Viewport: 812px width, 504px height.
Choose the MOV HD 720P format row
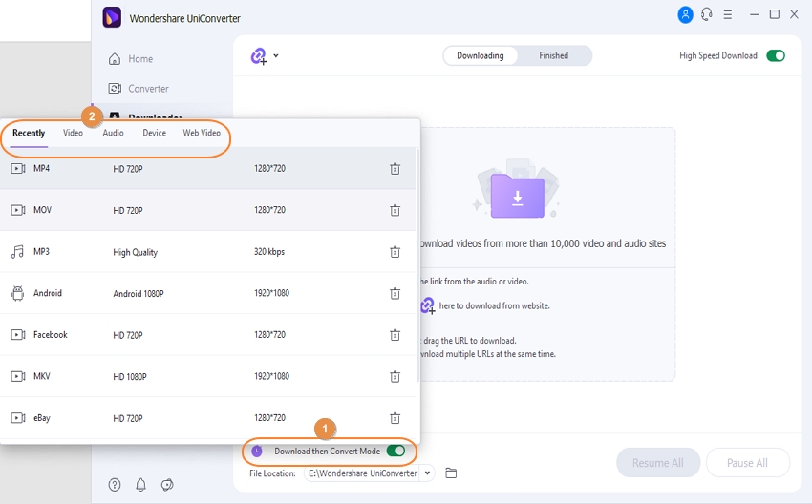point(191,211)
